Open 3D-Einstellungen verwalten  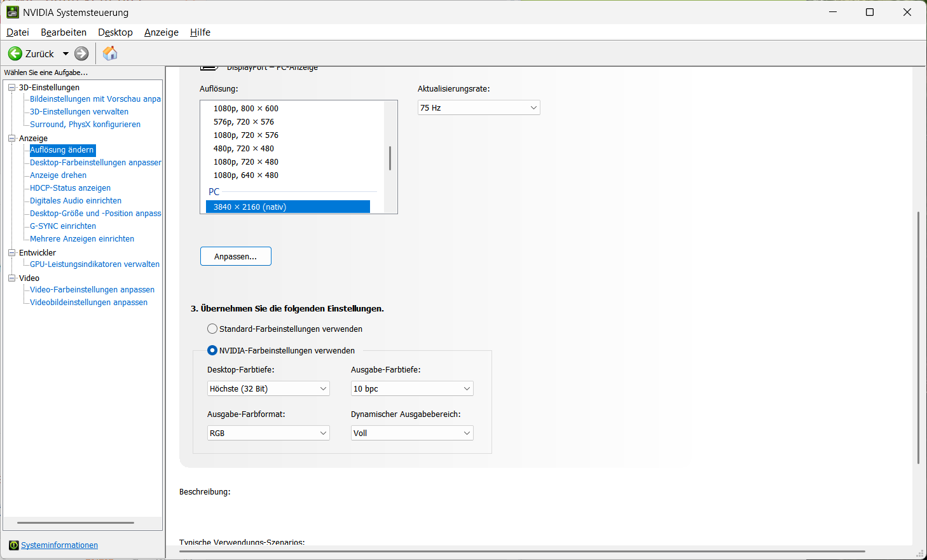(79, 112)
